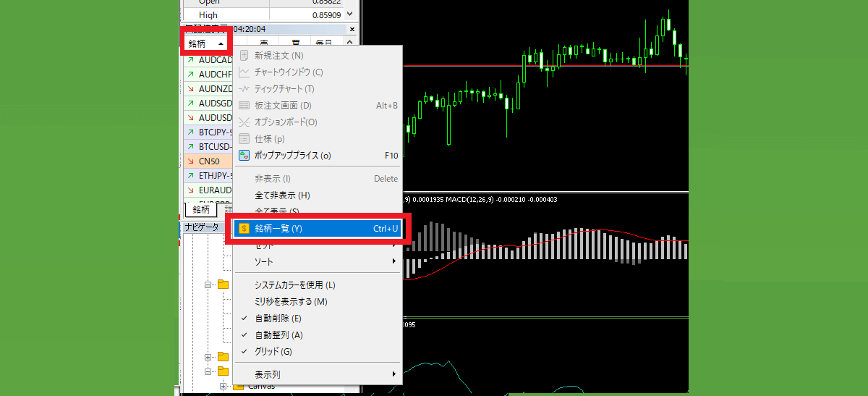Click the 板注文画面 list icon
The width and height of the screenshot is (868, 396).
coord(244,106)
